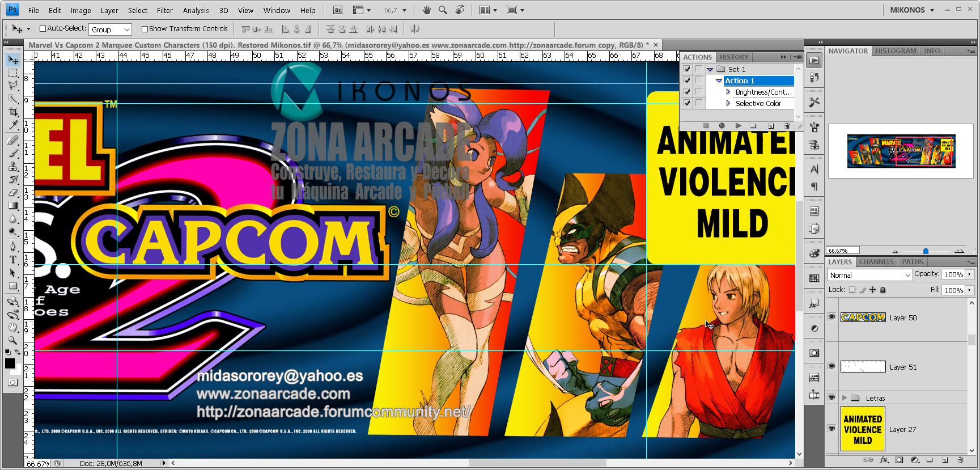The width and height of the screenshot is (980, 470).
Task: Select the Pen tool
Action: [x=13, y=247]
